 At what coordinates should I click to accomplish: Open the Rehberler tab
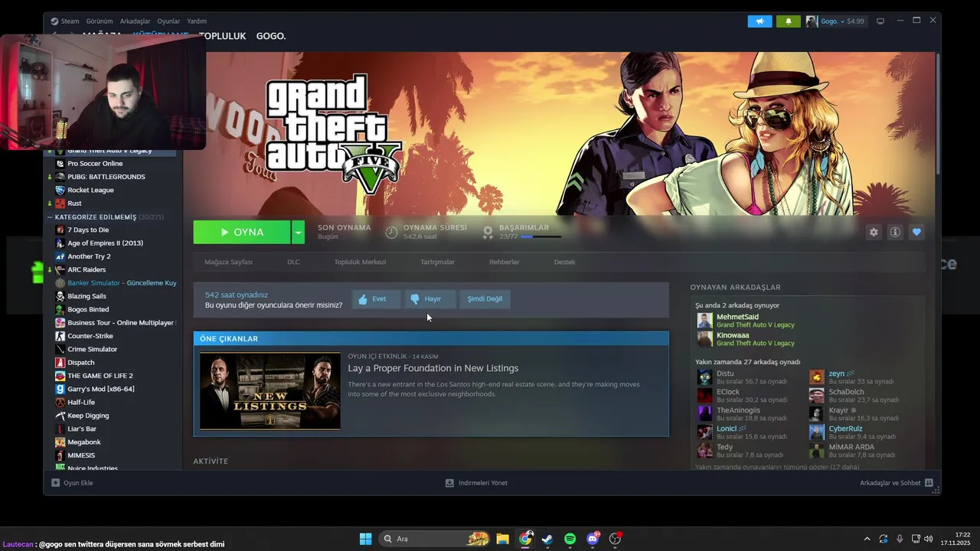pyautogui.click(x=504, y=262)
